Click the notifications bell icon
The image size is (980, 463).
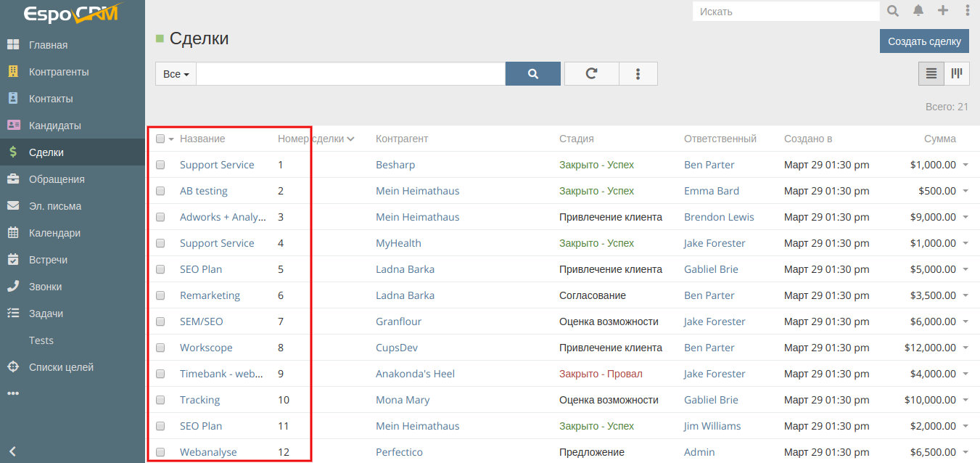pyautogui.click(x=918, y=11)
